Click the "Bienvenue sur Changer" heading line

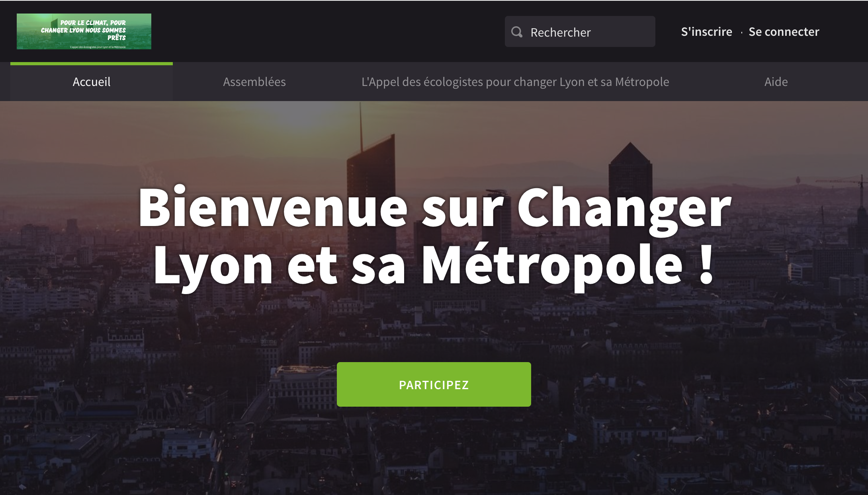point(434,207)
